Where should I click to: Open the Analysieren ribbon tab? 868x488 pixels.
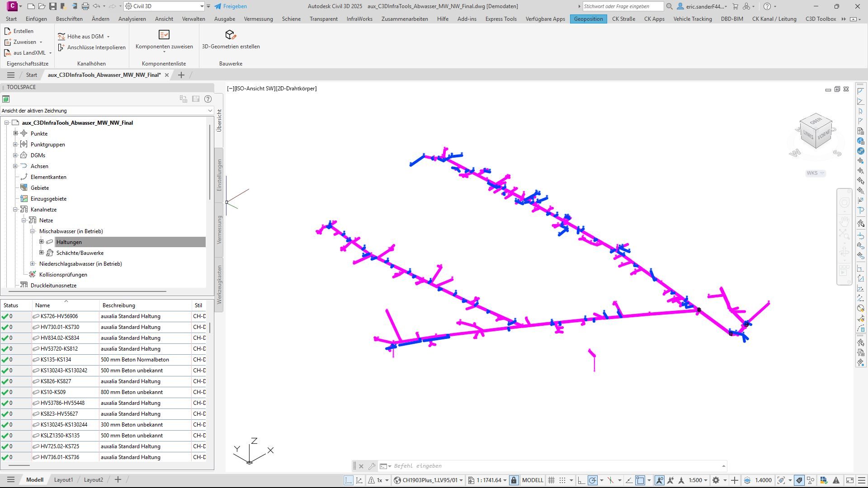(x=132, y=19)
